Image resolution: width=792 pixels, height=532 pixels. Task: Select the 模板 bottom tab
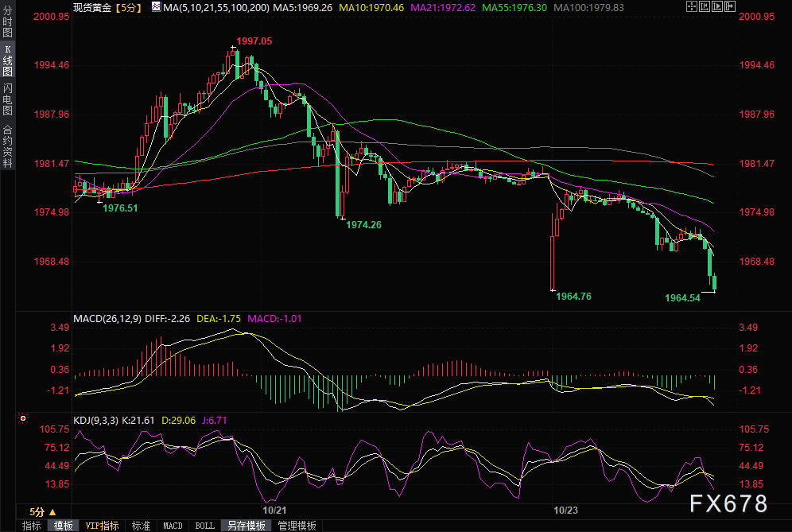click(x=63, y=526)
